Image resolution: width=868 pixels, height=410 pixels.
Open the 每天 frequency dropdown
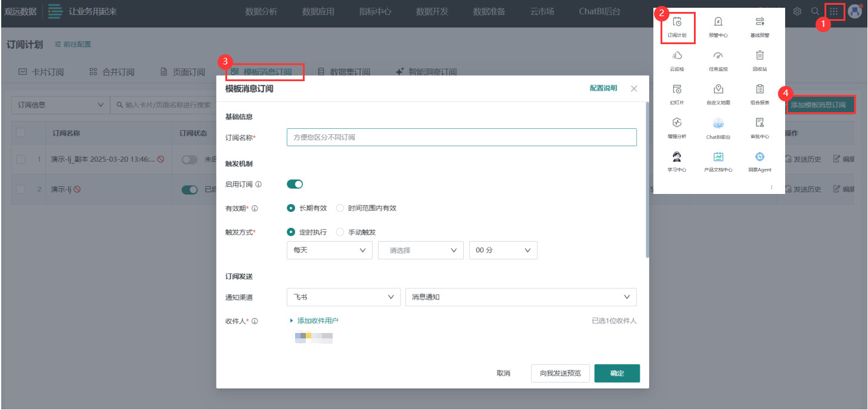(329, 250)
